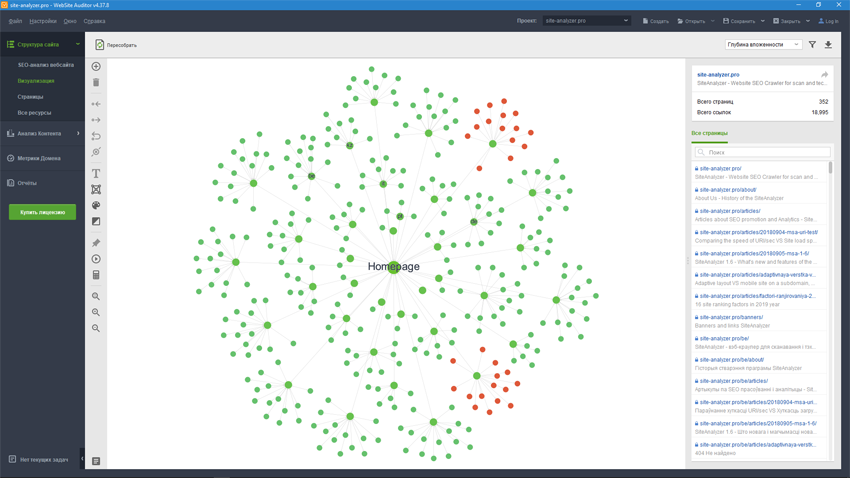Click the middle magnifier zoom icon
Screen dimensions: 850x478
96,312
